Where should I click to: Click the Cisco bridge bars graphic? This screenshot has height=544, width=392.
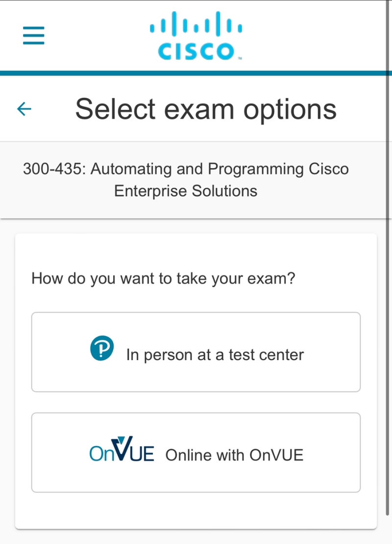196,24
